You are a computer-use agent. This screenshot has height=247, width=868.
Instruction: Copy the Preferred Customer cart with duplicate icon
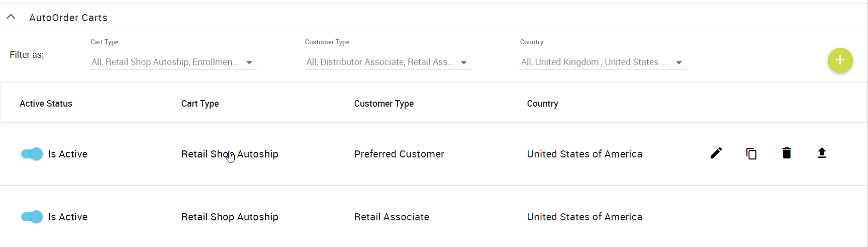coord(751,153)
